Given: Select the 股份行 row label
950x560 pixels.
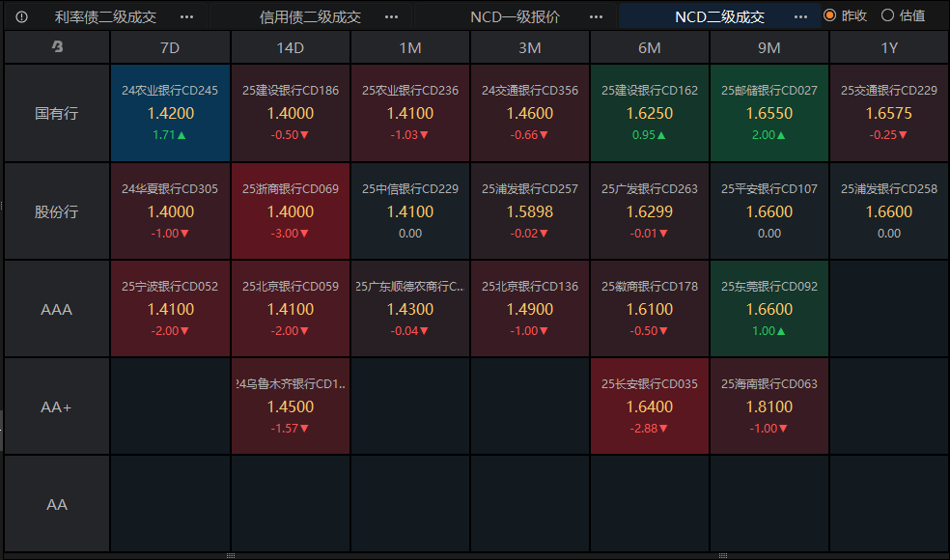Looking at the screenshot, I should click(57, 211).
